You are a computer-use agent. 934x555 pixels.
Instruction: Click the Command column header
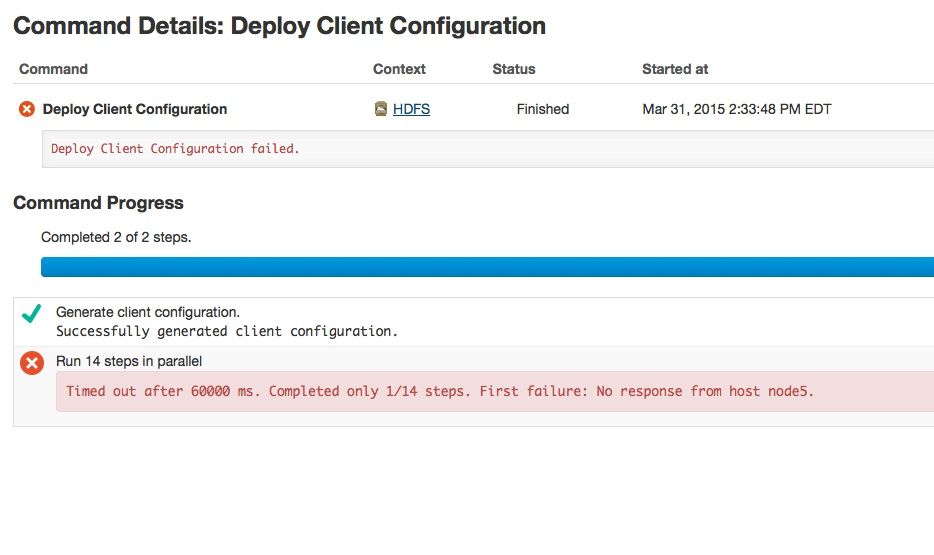[54, 69]
